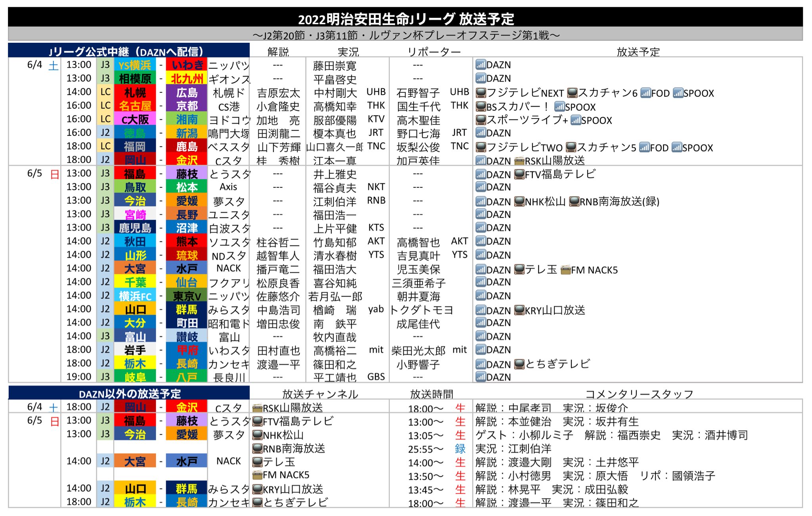The width and height of the screenshot is (812, 516).
Task: Click the TV icon before とちぎテレビ in bottom table
Action: pyautogui.click(x=257, y=502)
